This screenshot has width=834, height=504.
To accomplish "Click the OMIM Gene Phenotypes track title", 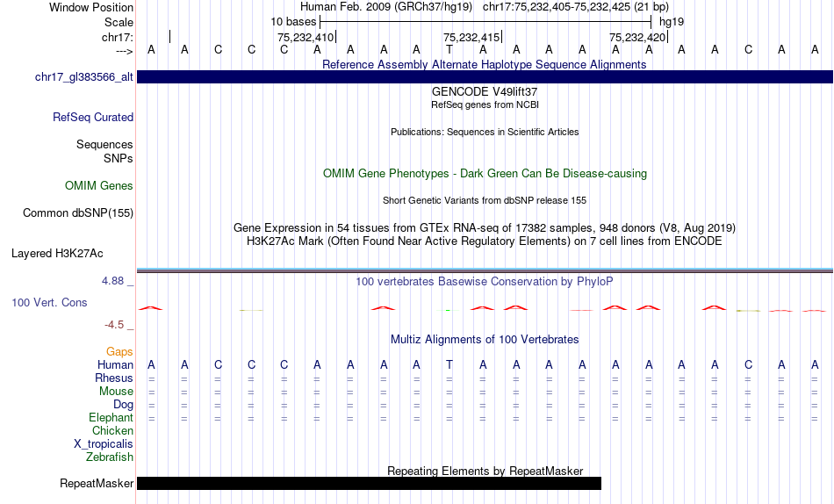I will (485, 174).
